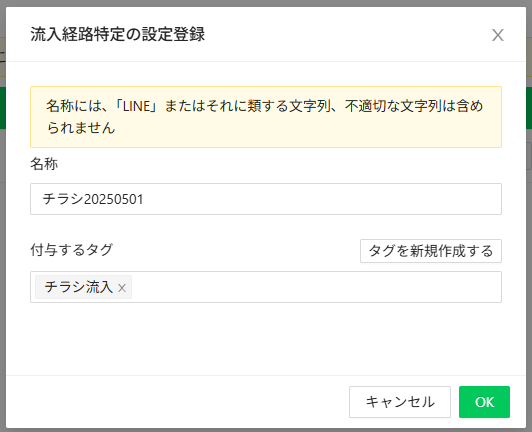Select the チラシ流入 tag chip label
The width and height of the screenshot is (532, 432).
79,287
